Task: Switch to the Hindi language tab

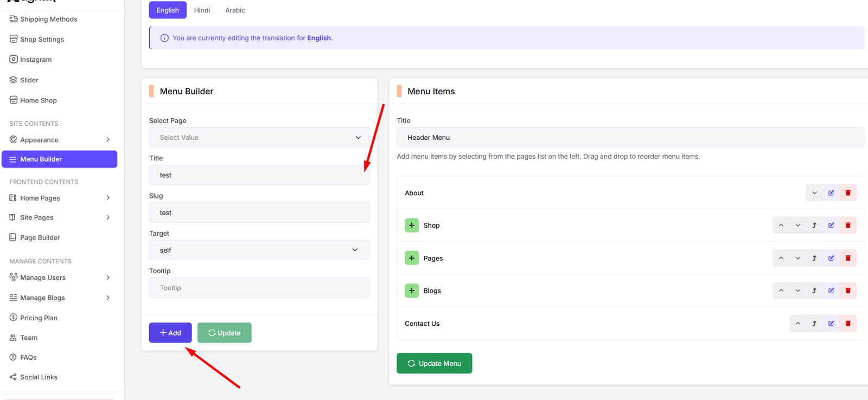Action: tap(202, 10)
